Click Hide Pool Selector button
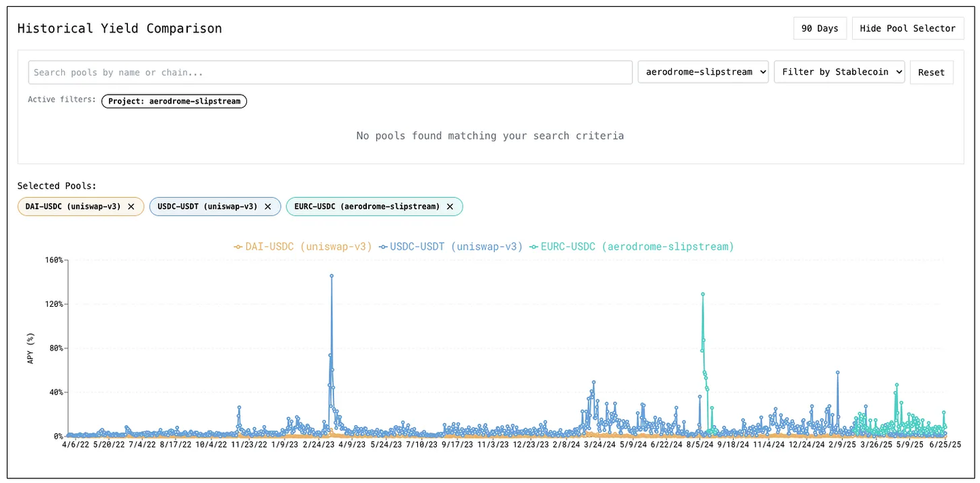Viewport: 980px width, 483px height. tap(907, 29)
